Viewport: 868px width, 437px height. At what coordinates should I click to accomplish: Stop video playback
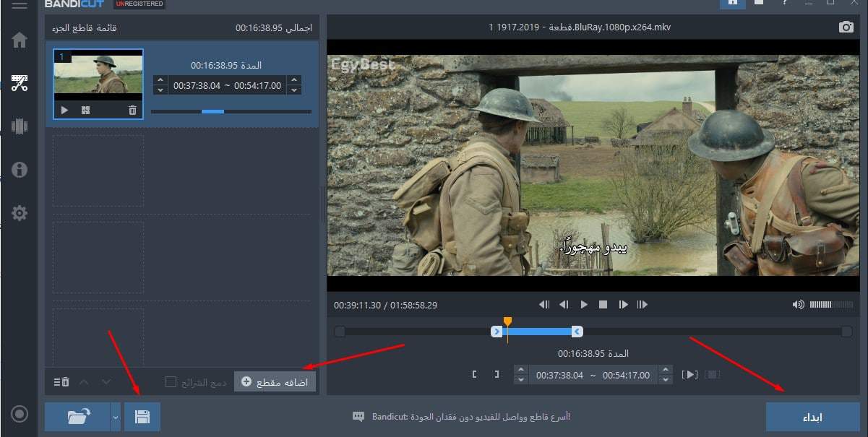[603, 305]
